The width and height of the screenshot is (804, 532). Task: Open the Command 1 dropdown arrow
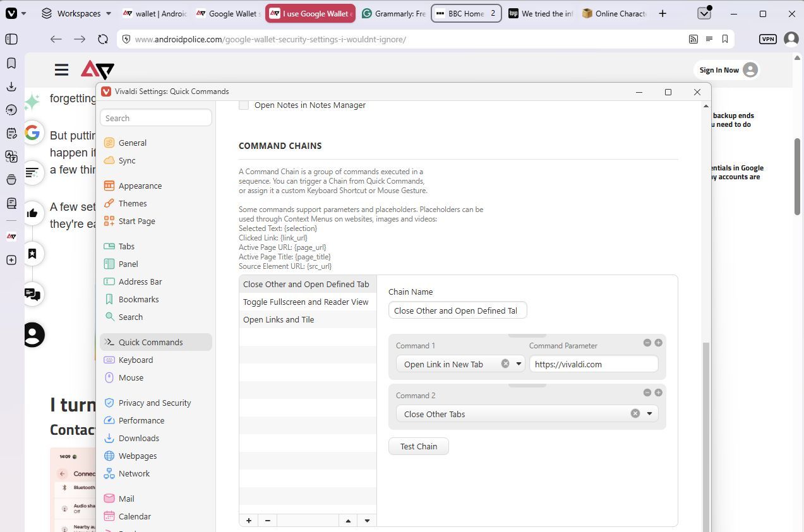point(519,364)
